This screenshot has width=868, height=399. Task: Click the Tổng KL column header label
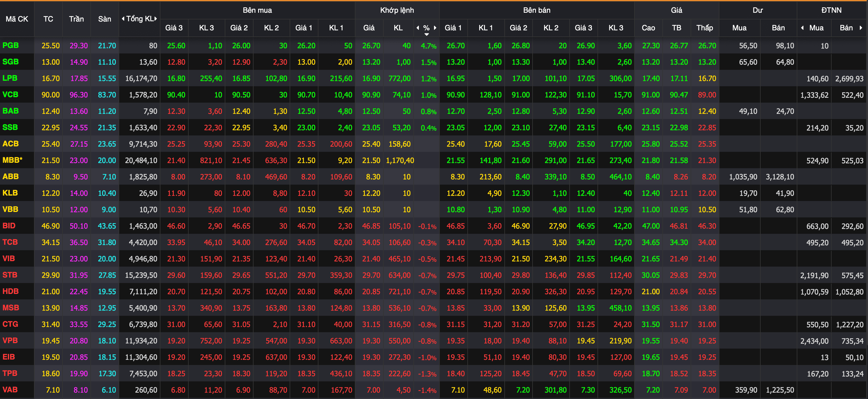coord(140,19)
